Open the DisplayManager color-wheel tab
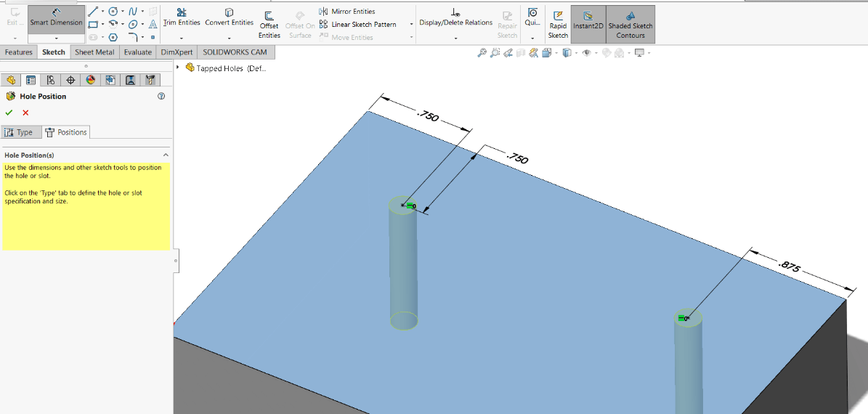 coord(91,80)
